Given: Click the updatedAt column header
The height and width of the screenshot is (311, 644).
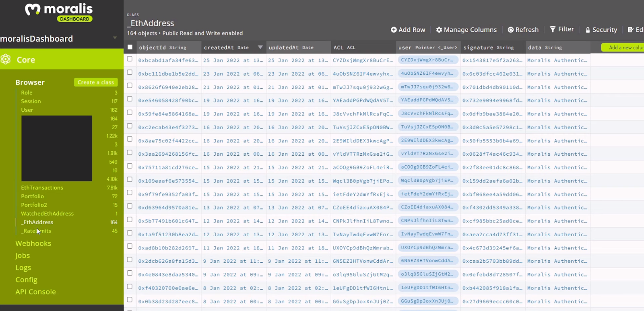Looking at the screenshot, I should coord(299,47).
